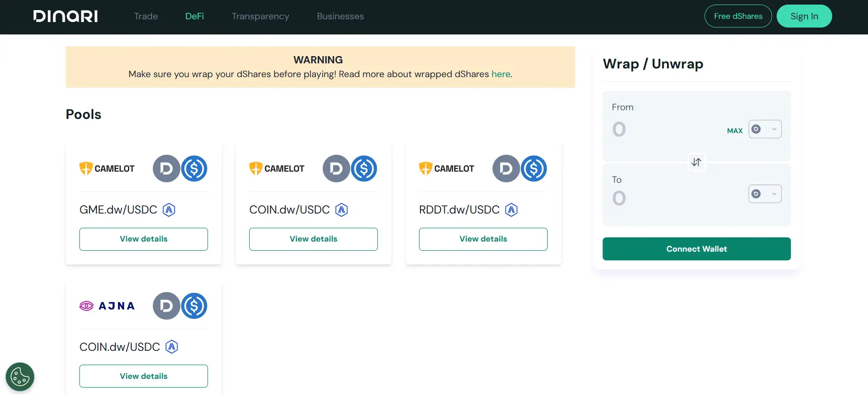
Task: Click dShare token icon in Camelot COIN pool card
Action: click(x=336, y=169)
